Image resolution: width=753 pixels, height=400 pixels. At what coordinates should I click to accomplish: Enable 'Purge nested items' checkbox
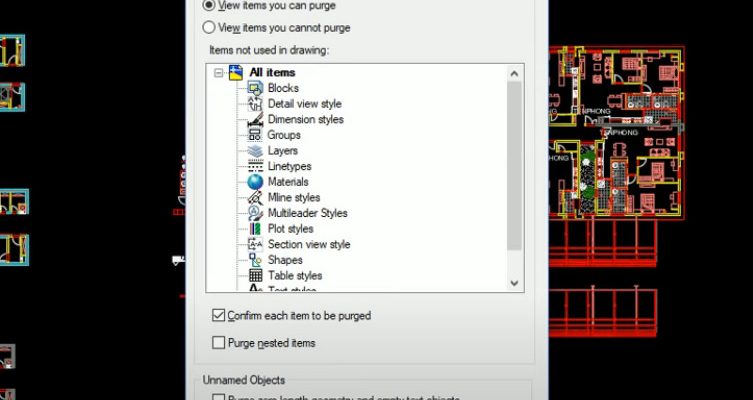coord(219,343)
